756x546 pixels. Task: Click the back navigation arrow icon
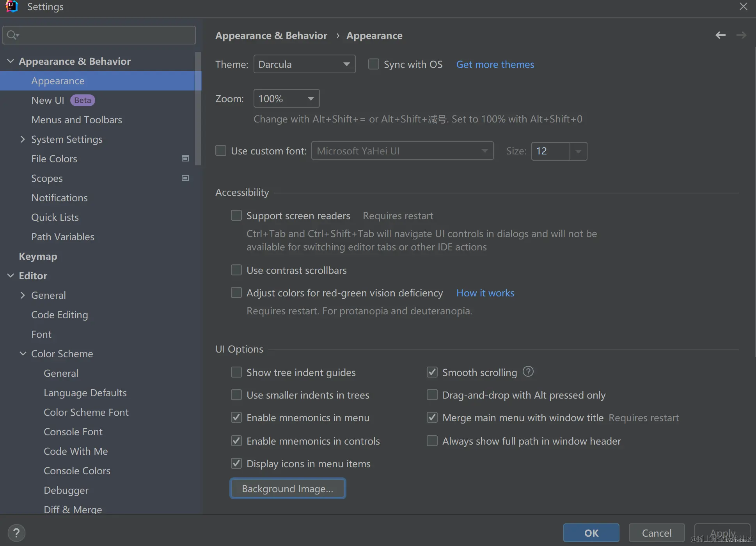pos(720,35)
